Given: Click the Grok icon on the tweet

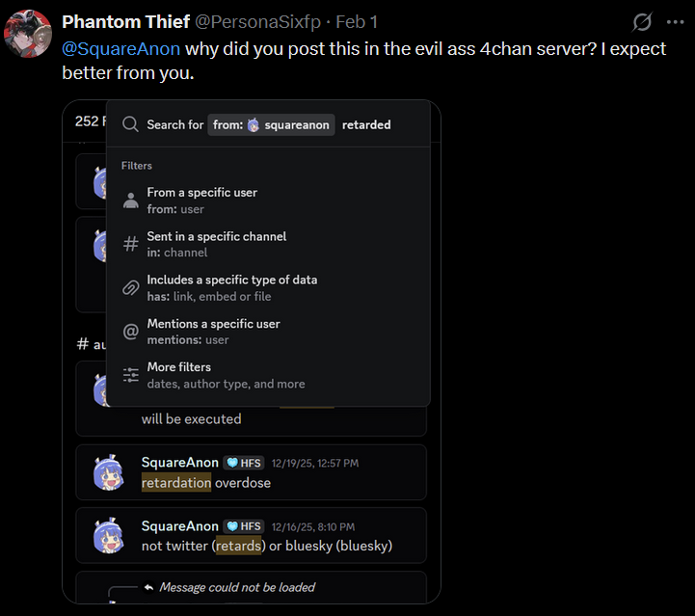Looking at the screenshot, I should [x=642, y=21].
